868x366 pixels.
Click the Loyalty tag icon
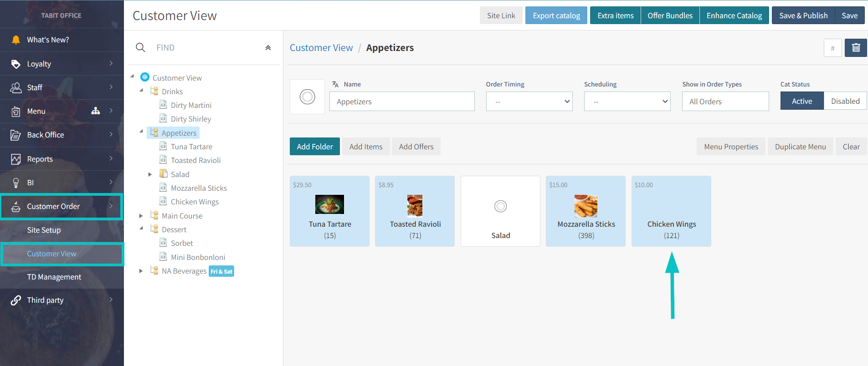coord(16,64)
